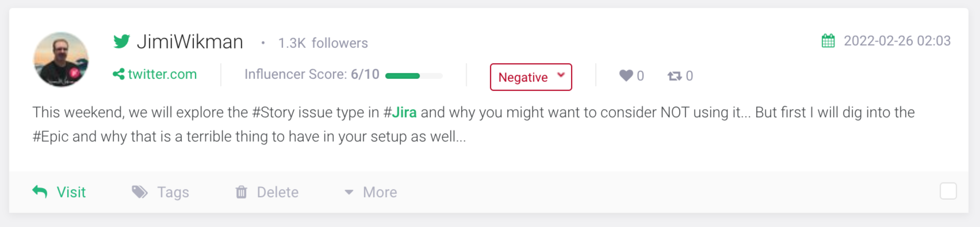This screenshot has height=227, width=980.
Task: Click the Delete trash can icon
Action: coord(241,192)
